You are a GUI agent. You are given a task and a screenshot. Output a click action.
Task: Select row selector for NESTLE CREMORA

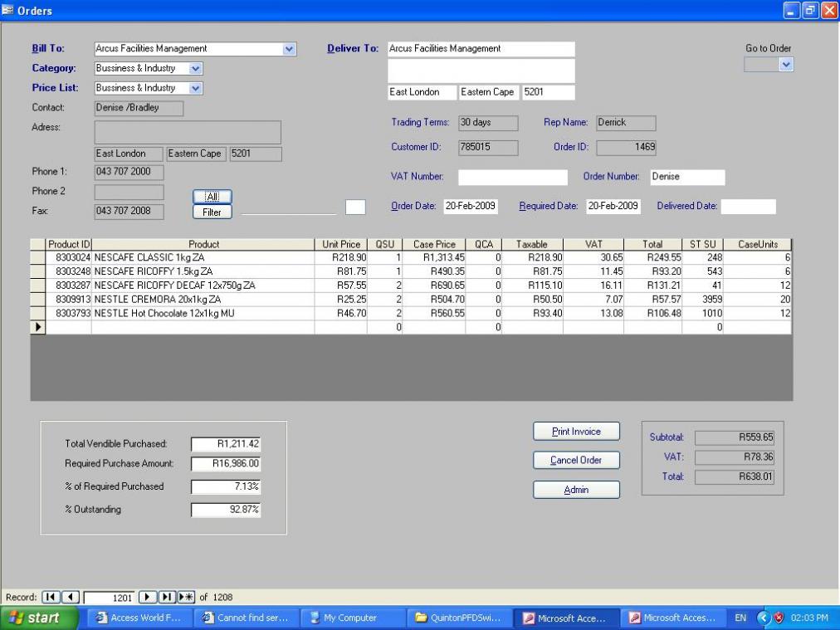click(x=38, y=300)
